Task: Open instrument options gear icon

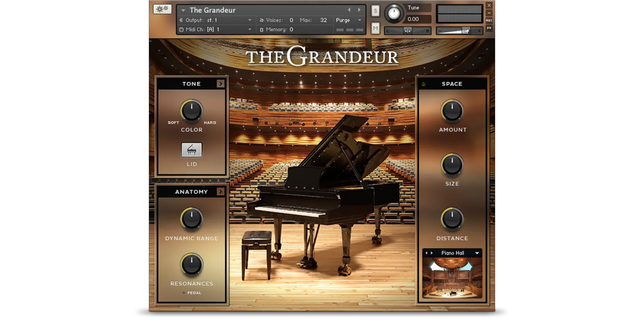Action: point(162,9)
